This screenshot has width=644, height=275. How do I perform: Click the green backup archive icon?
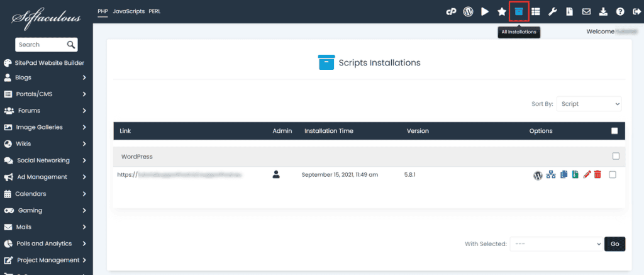(x=575, y=175)
